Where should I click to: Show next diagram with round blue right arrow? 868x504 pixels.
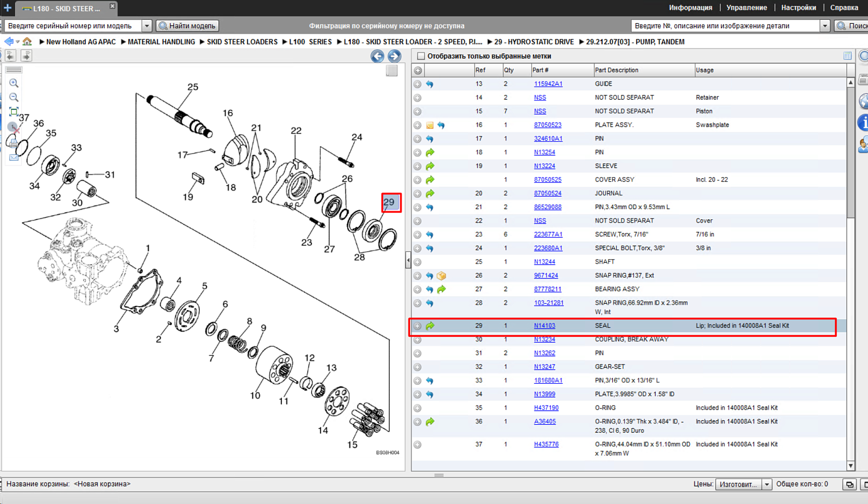394,56
